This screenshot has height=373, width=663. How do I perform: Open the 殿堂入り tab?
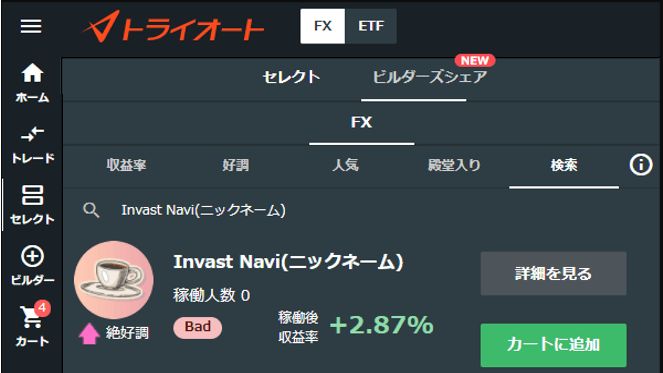tap(454, 165)
